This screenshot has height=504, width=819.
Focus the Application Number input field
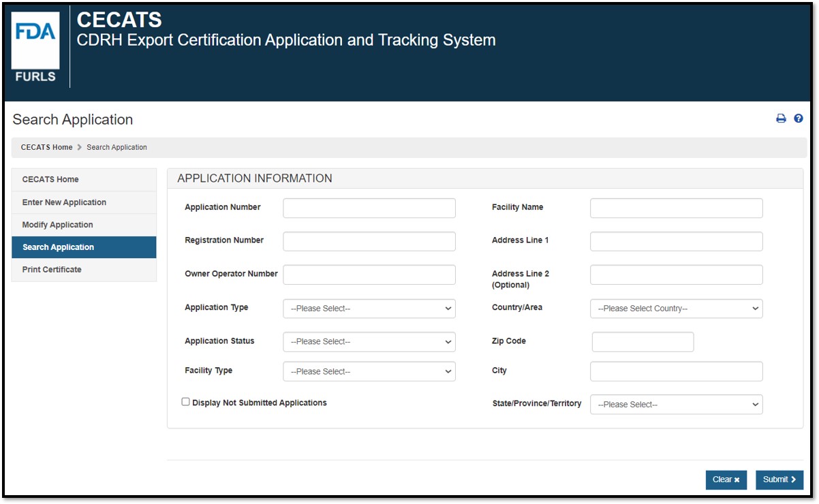(369, 208)
